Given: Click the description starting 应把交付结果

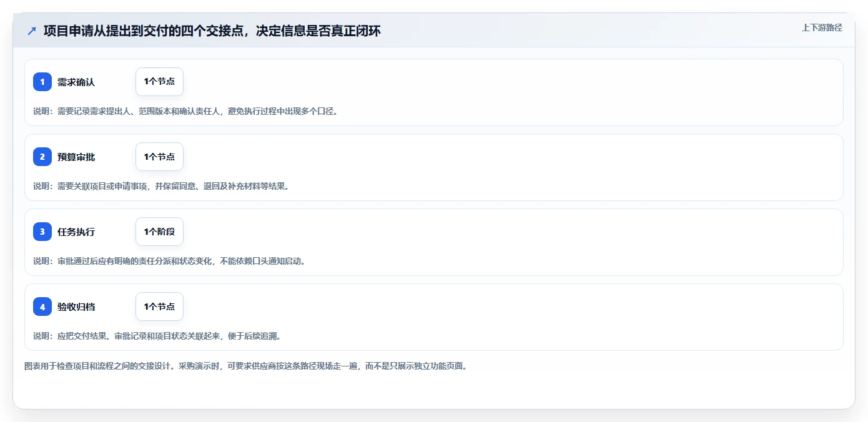Looking at the screenshot, I should pos(157,336).
